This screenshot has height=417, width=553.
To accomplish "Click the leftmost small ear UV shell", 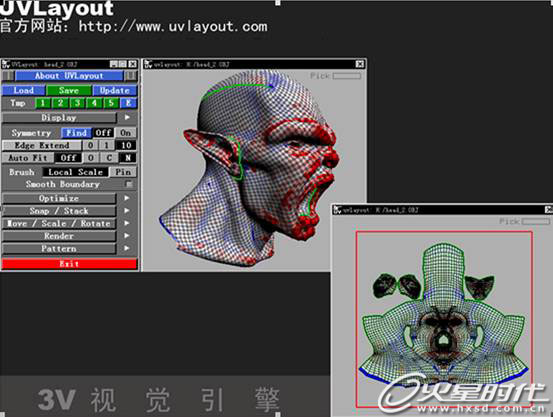I will [x=384, y=285].
